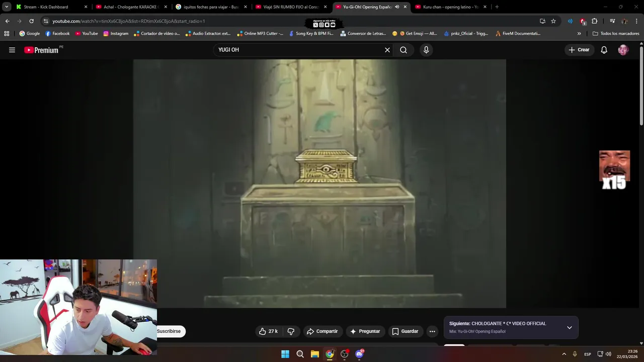The height and width of the screenshot is (362, 644).
Task: Submit search with the magnifier button
Action: coord(404,50)
